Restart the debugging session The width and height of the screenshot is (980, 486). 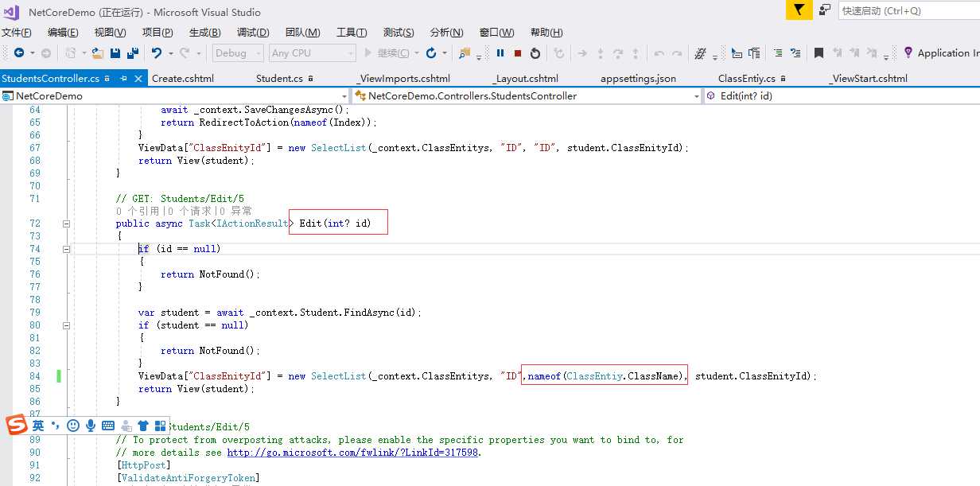(x=535, y=53)
